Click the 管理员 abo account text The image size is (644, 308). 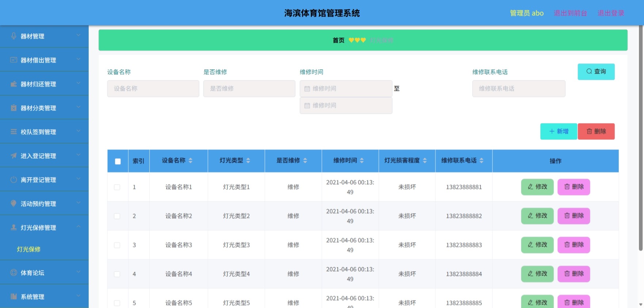tap(527, 13)
